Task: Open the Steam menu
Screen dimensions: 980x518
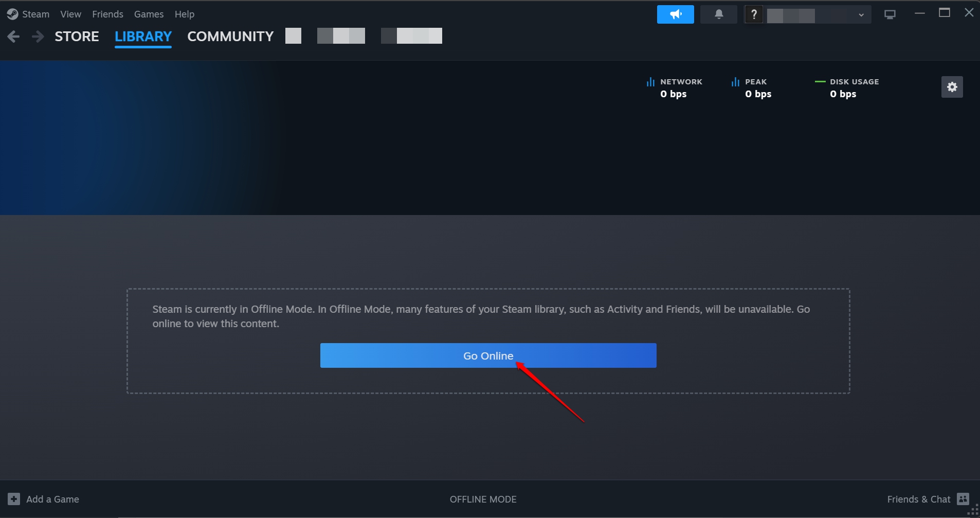Action: [35, 14]
